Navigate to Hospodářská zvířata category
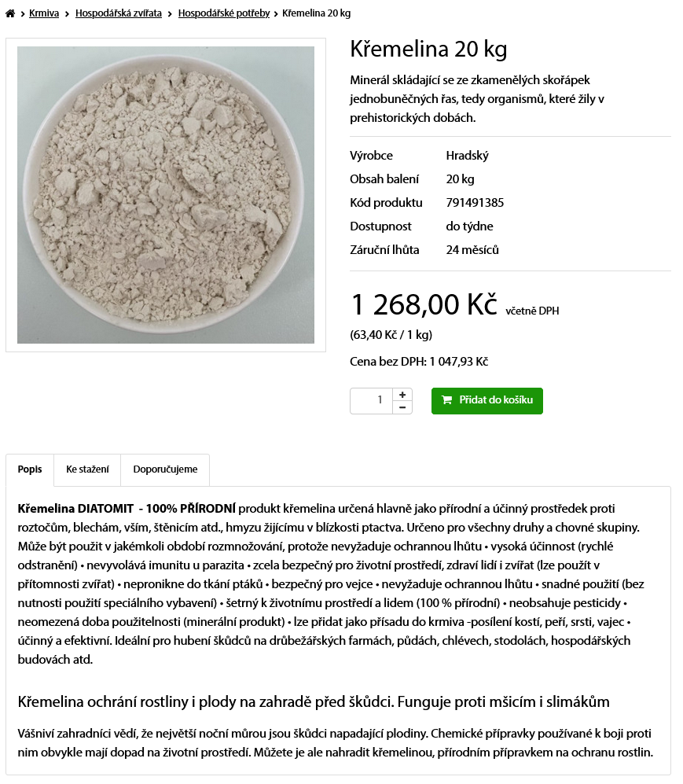Viewport: 683px width, 784px height. (119, 13)
